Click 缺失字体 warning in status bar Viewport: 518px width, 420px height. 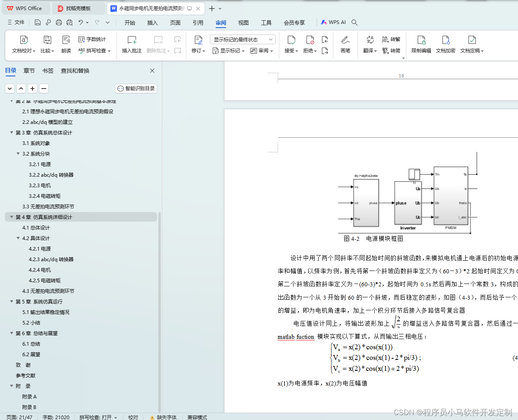pos(163,417)
